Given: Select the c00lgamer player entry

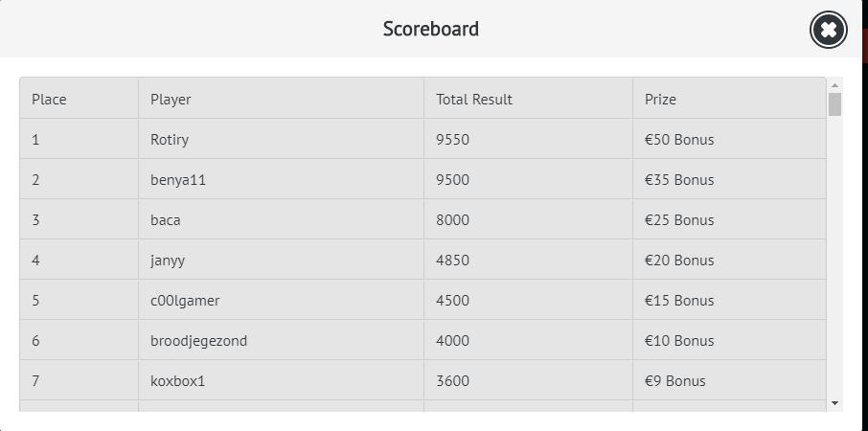Looking at the screenshot, I should (185, 301).
